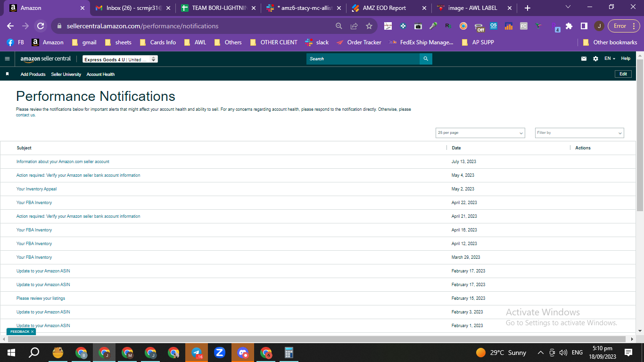Open a new browser tab with plus icon
The width and height of the screenshot is (644, 362).
[x=528, y=8]
